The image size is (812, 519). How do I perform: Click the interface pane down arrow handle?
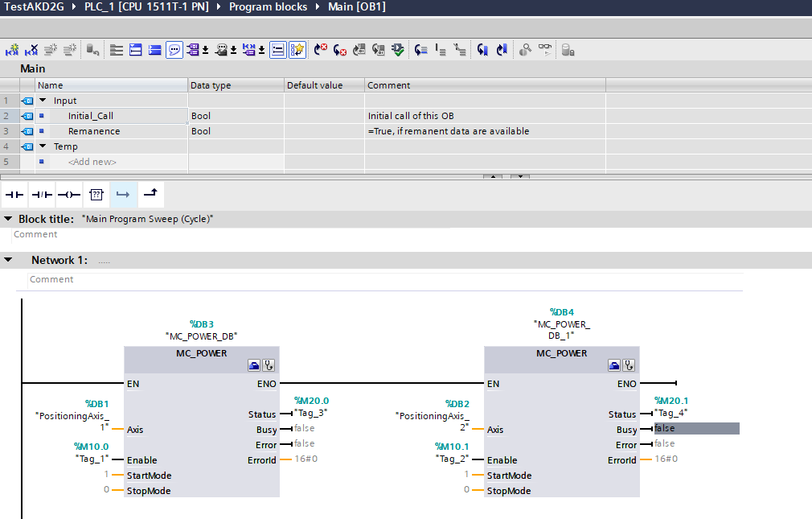click(520, 176)
